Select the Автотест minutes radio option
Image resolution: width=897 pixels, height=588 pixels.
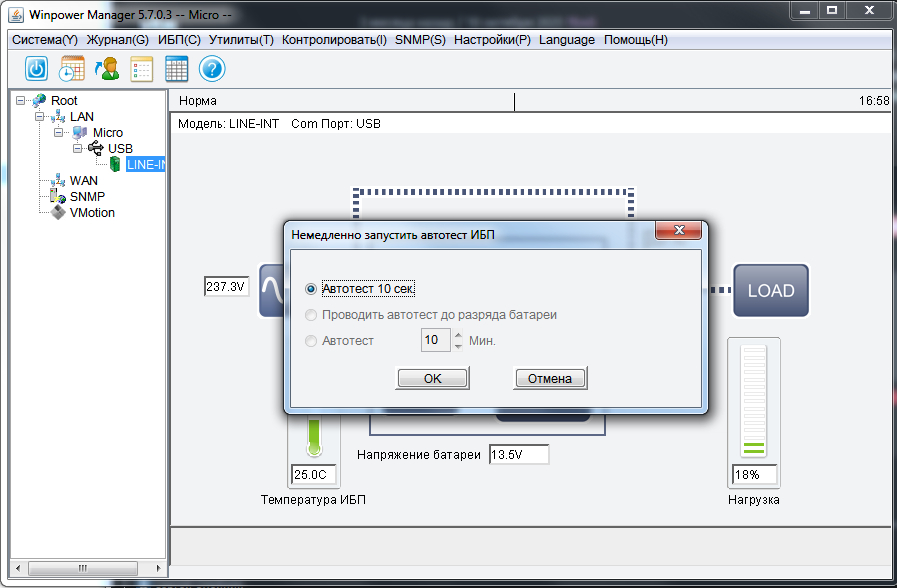click(x=311, y=341)
